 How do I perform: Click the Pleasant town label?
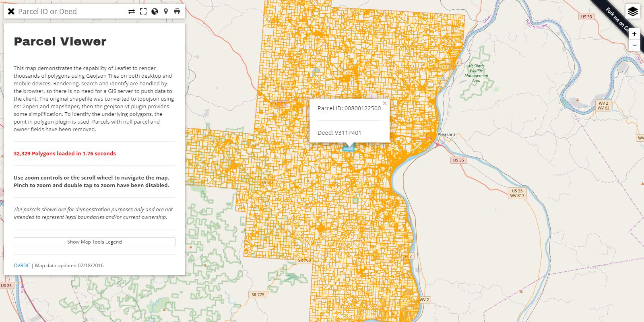coord(446,134)
